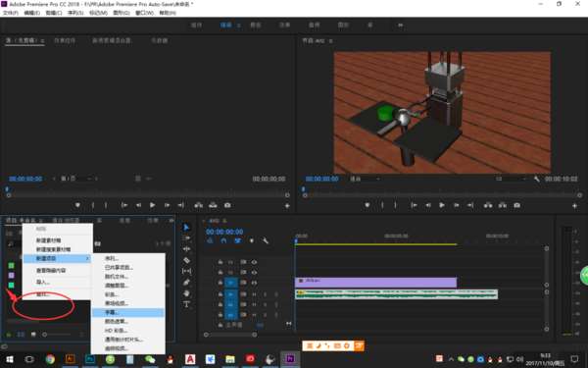Open Program monitor zoom level 适合 dropdown
The height and width of the screenshot is (368, 588).
365,180
